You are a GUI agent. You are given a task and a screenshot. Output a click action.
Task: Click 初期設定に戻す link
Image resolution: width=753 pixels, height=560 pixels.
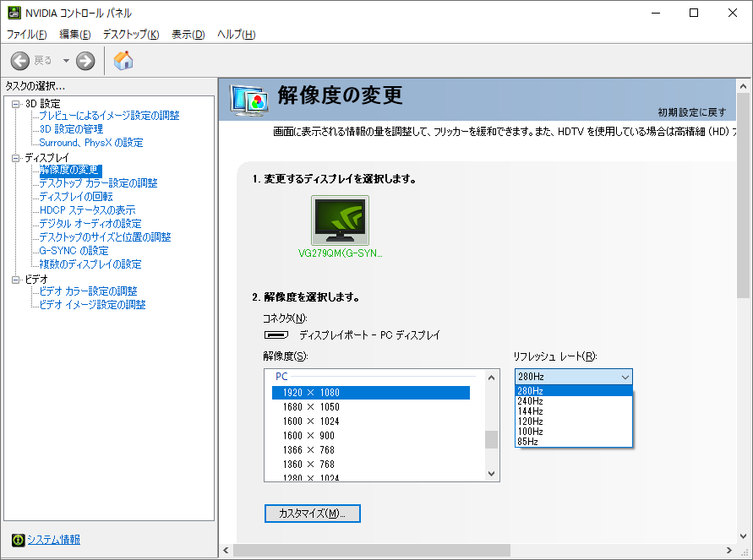[692, 112]
